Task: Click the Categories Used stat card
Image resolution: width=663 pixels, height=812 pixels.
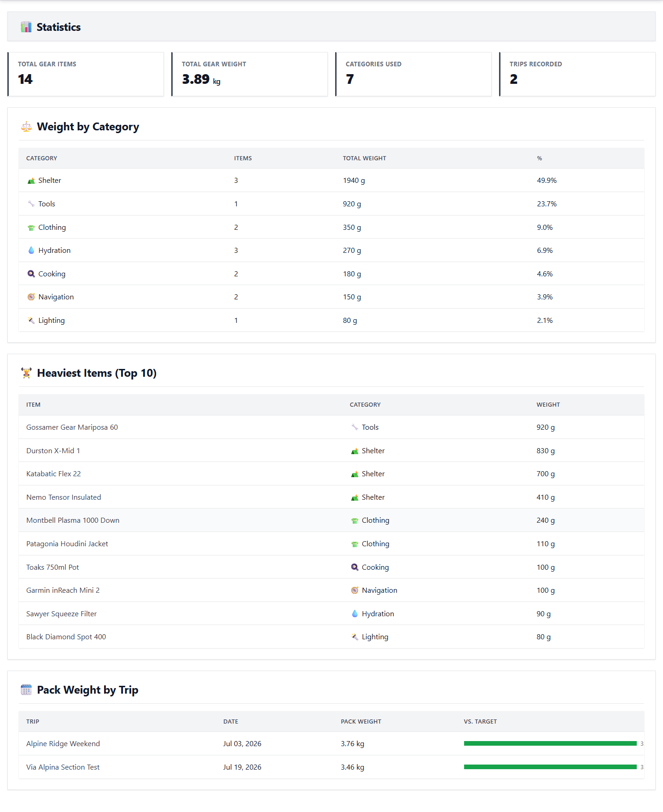Action: (413, 74)
